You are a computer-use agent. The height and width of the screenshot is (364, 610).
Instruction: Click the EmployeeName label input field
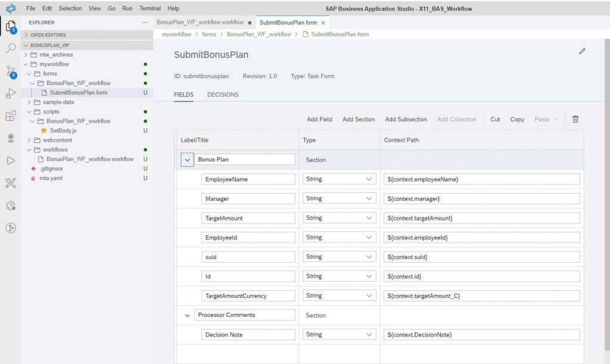point(248,179)
